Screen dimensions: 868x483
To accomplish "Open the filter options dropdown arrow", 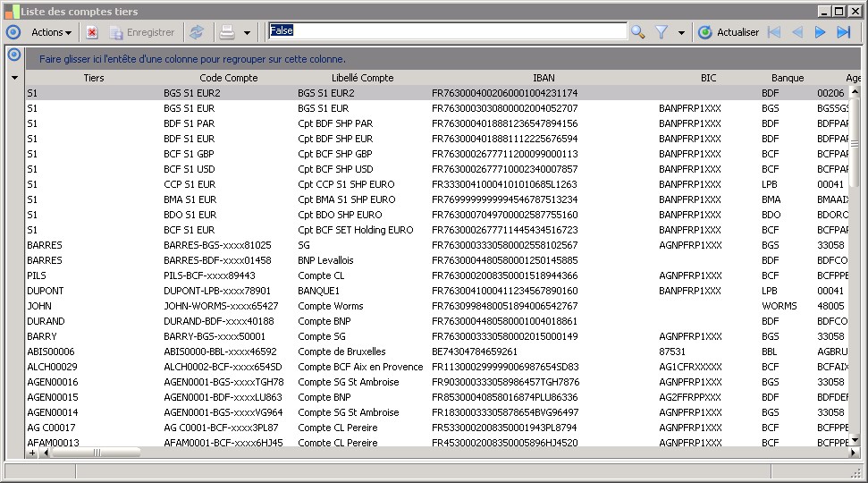I will (681, 33).
